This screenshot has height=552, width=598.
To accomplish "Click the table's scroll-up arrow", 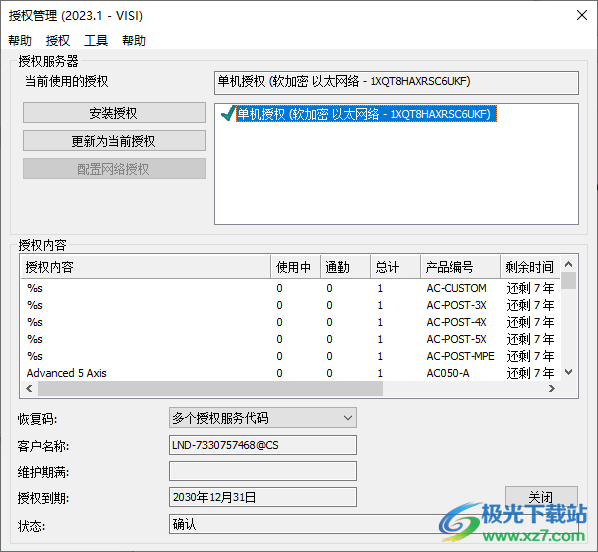I will coord(568,264).
